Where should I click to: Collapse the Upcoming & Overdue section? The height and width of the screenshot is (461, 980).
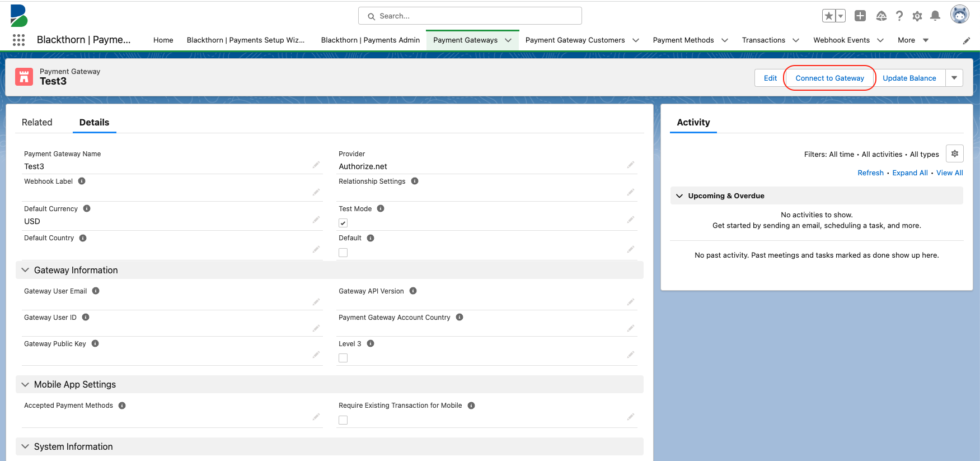pos(679,195)
